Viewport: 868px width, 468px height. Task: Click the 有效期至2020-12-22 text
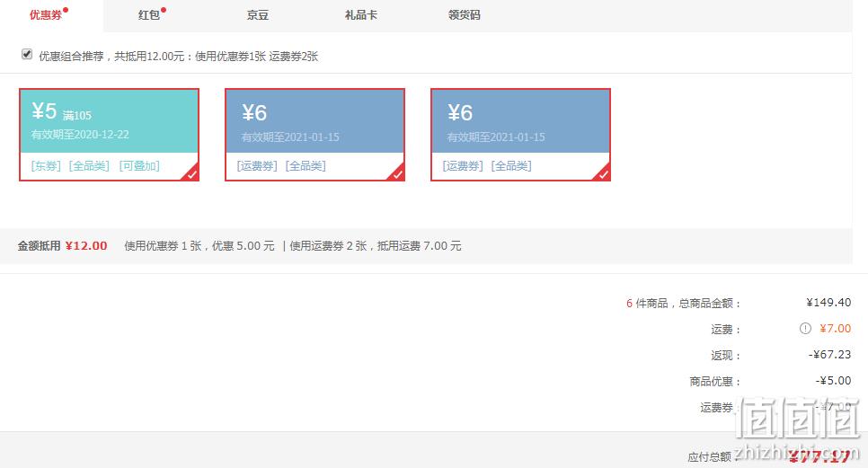coord(80,135)
